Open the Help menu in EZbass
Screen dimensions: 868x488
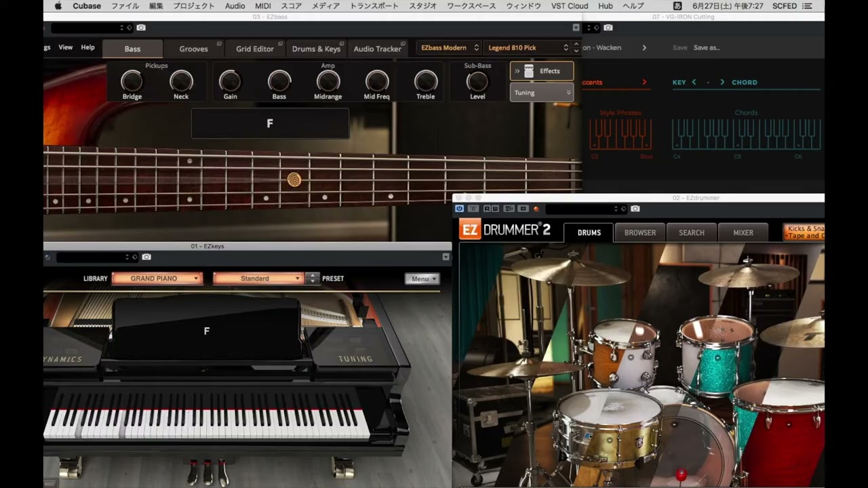[x=87, y=47]
